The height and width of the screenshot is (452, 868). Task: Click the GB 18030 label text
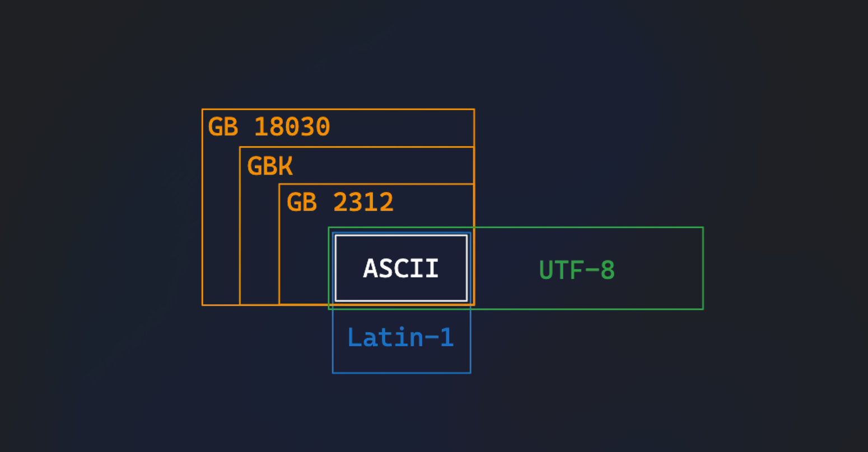point(269,127)
